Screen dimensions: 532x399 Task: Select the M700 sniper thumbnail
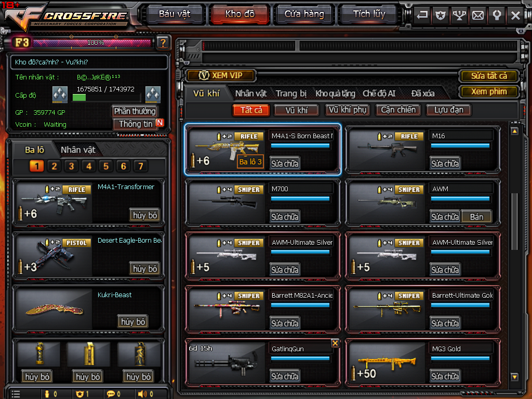(x=227, y=203)
